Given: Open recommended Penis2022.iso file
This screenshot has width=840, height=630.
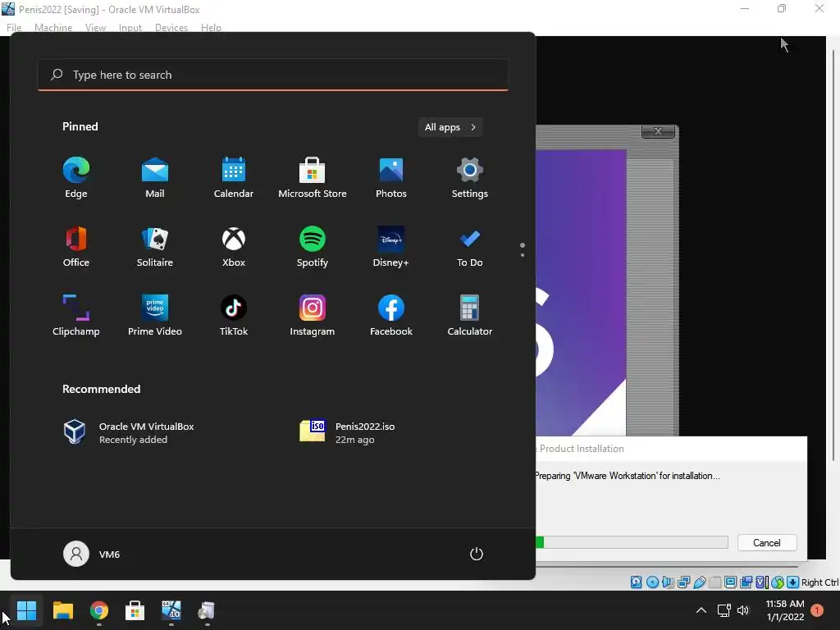Looking at the screenshot, I should [348, 432].
